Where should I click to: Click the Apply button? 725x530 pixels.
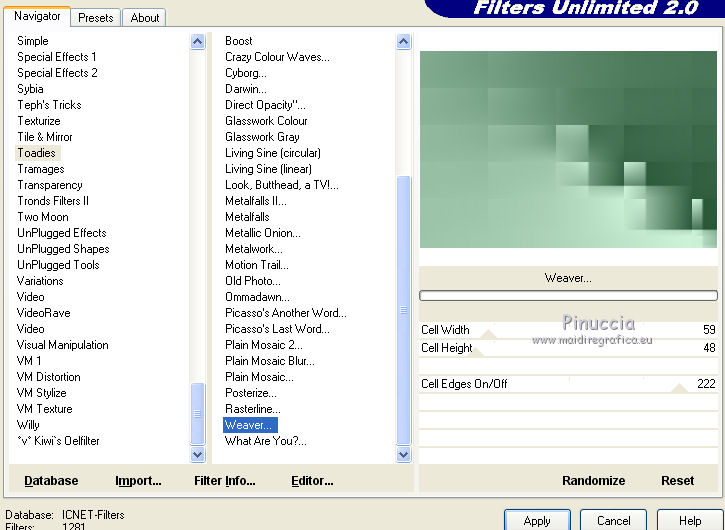pyautogui.click(x=537, y=521)
